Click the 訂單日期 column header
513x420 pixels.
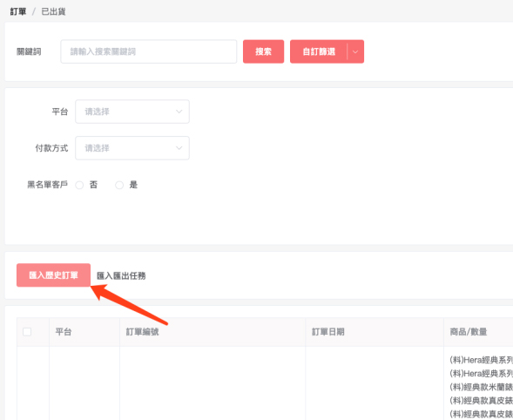coord(327,332)
